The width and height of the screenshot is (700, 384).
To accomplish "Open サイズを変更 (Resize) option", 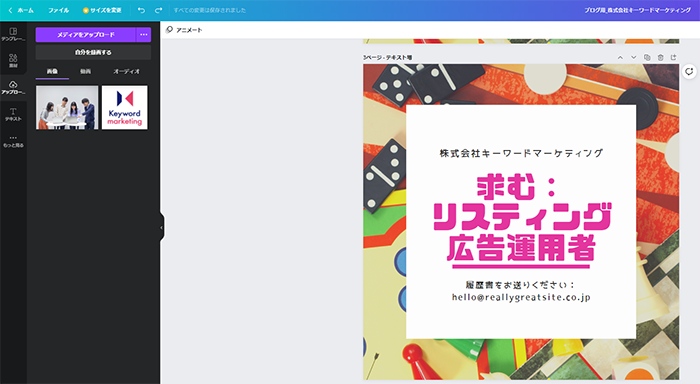I will [102, 10].
